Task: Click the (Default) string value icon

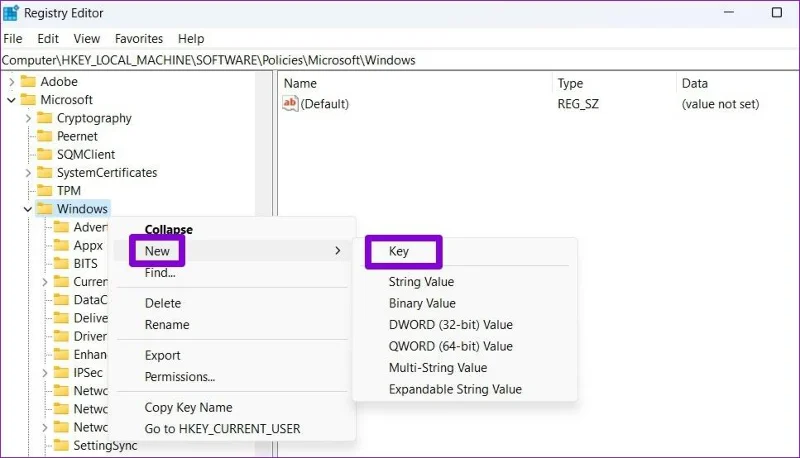Action: (x=290, y=104)
